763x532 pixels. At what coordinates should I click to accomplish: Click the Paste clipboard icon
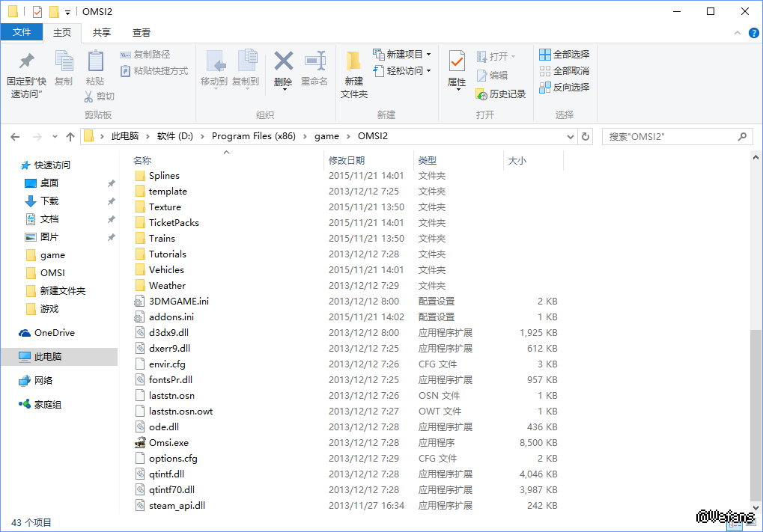point(95,68)
